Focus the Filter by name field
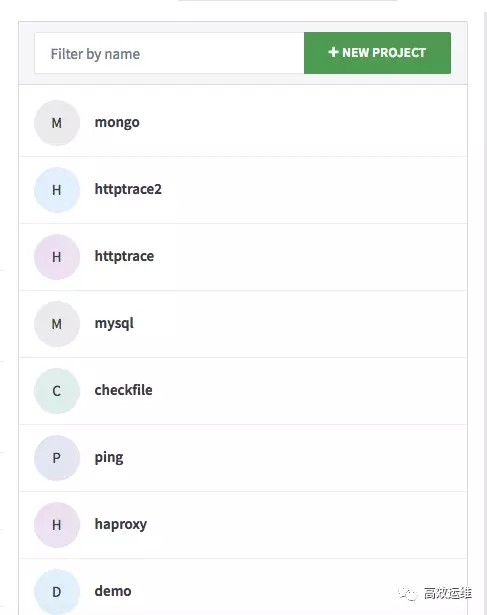Viewport: 487px width, 615px height. pyautogui.click(x=169, y=53)
